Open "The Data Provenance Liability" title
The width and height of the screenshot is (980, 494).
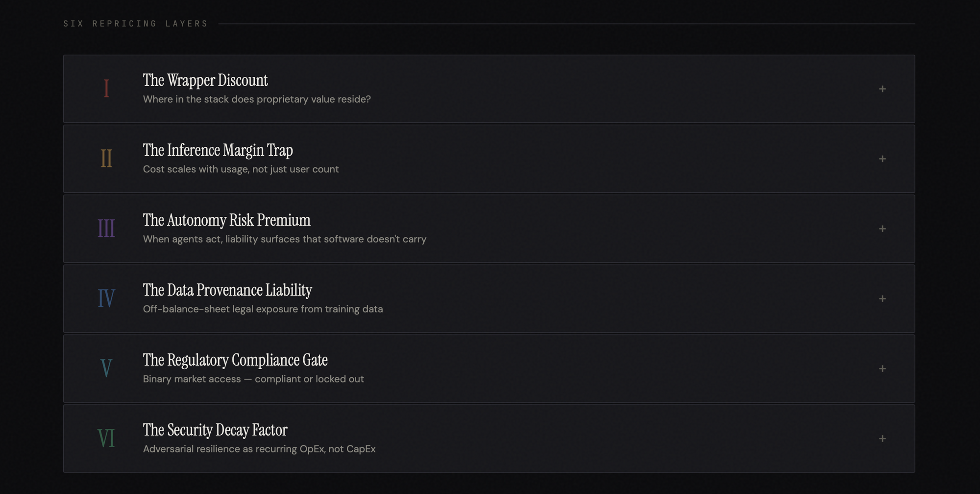click(x=227, y=290)
